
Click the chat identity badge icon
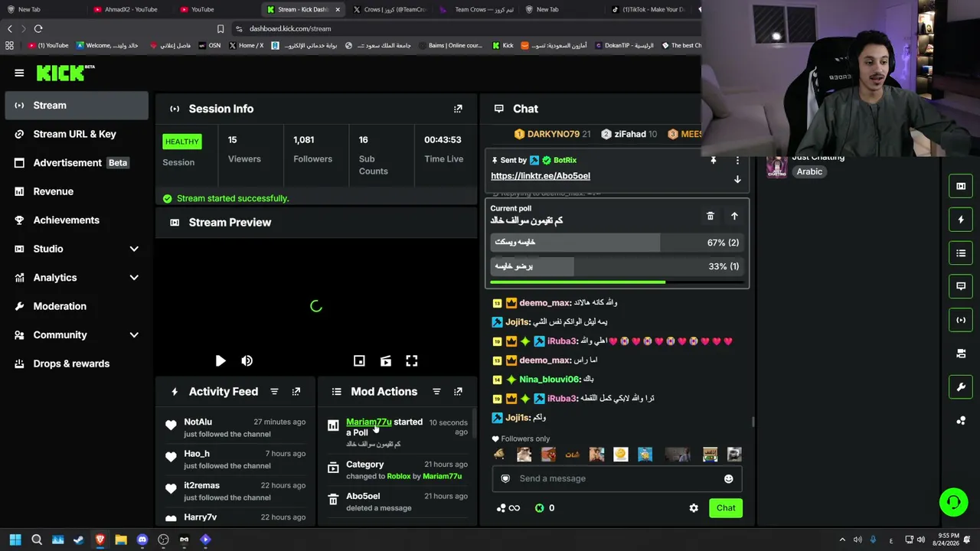coord(505,478)
